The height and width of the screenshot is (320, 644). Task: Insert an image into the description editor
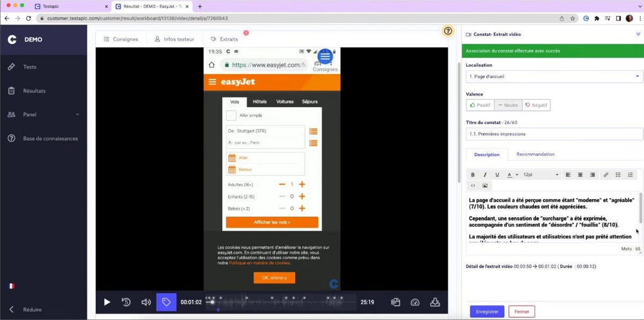pyautogui.click(x=485, y=185)
